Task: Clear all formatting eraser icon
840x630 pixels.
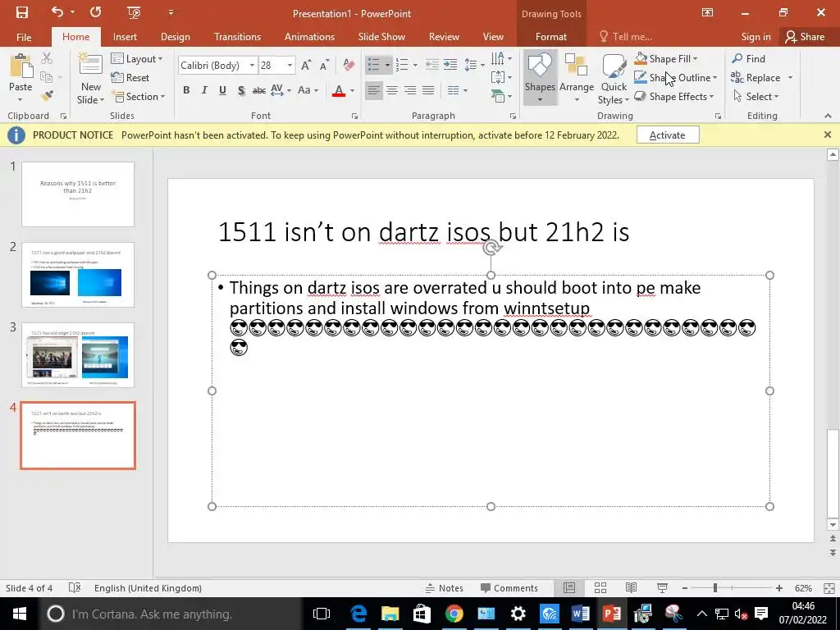Action: [349, 66]
